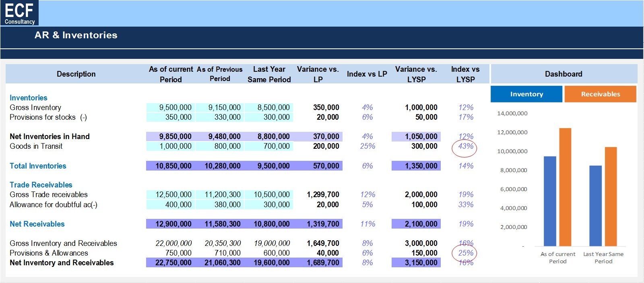Image resolution: width=644 pixels, height=283 pixels.
Task: Select the Provisions for stocks current value 350,000
Action: click(x=171, y=117)
